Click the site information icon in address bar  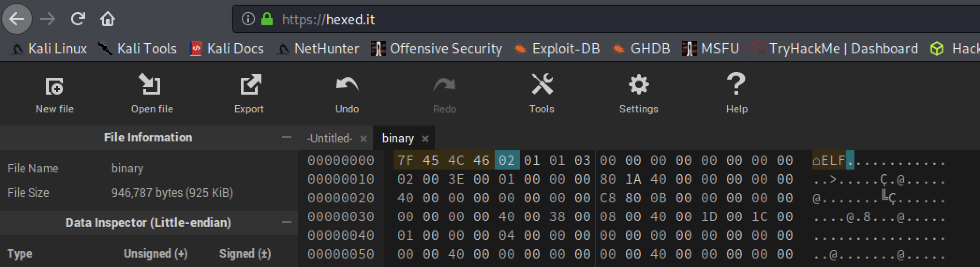pos(248,19)
